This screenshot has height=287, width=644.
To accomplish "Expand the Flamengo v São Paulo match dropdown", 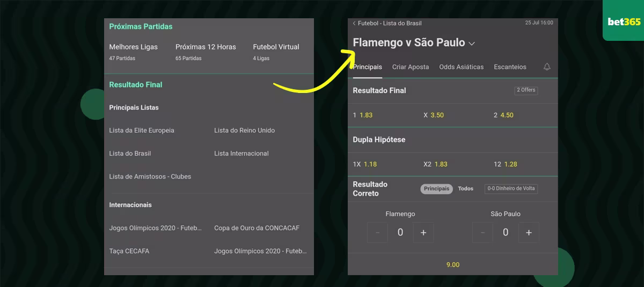I will pyautogui.click(x=472, y=44).
